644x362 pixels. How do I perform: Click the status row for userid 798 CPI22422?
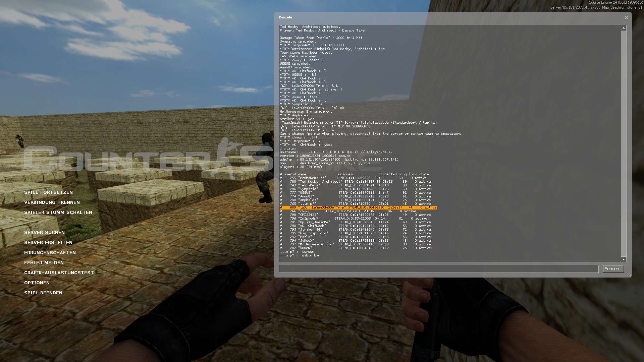355,215
